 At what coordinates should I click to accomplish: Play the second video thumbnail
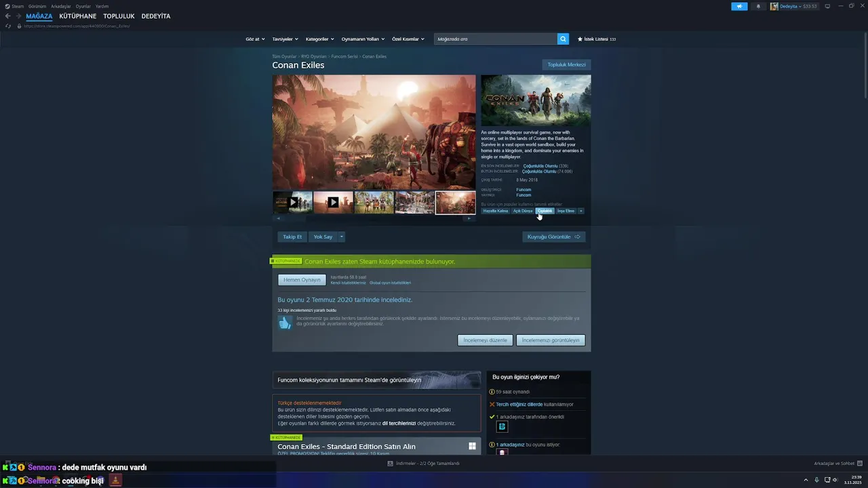[333, 202]
